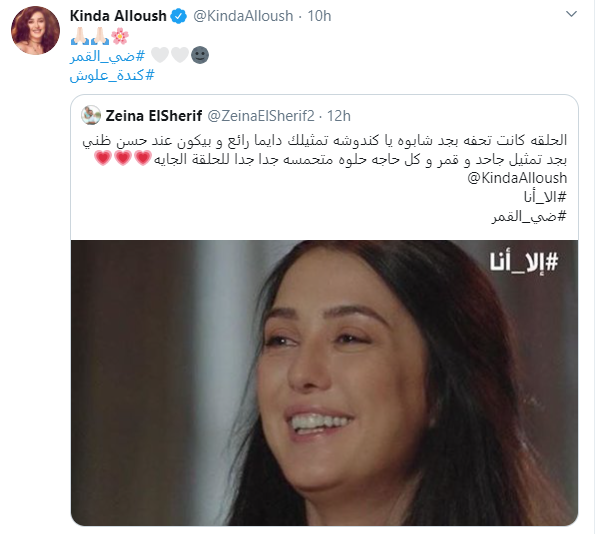Open the @KindaAlloush handle in the header
This screenshot has width=595, height=534.
[243, 16]
